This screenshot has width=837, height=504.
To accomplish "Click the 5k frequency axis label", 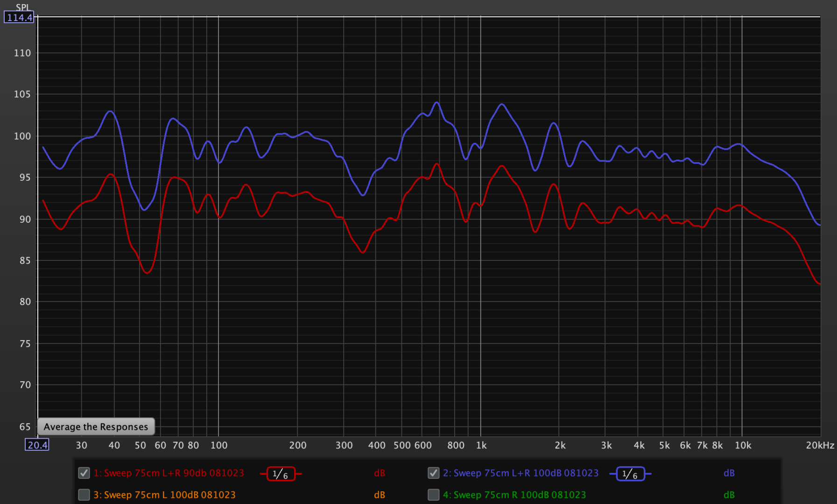I will pos(665,445).
